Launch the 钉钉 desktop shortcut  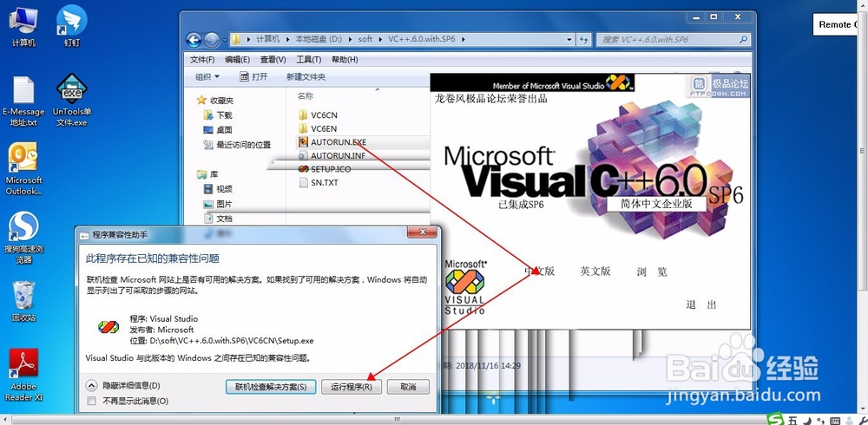[x=72, y=26]
